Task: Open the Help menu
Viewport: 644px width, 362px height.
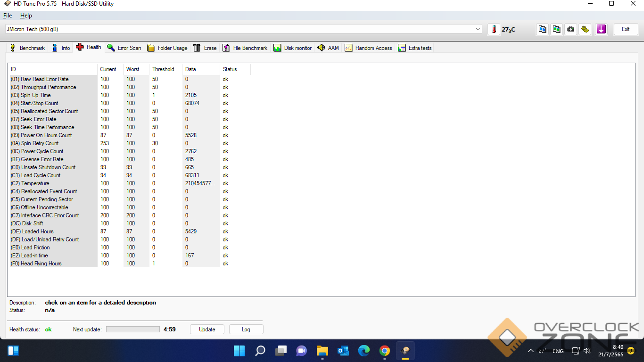Action: click(x=26, y=16)
